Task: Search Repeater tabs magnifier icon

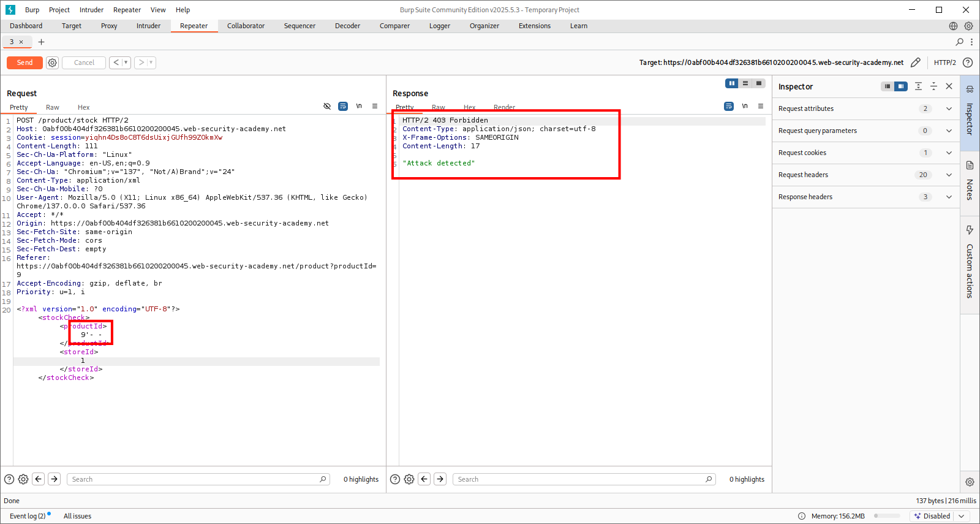Action: 960,42
